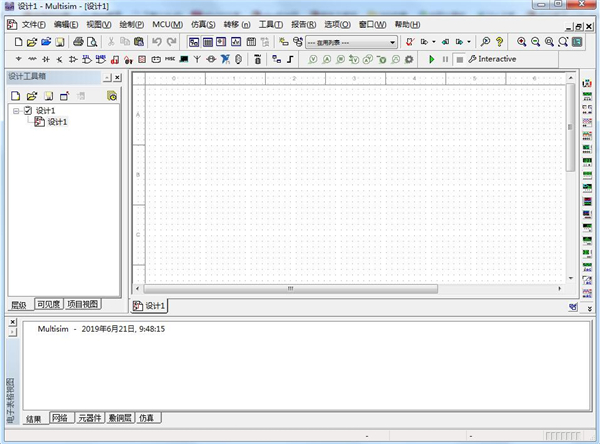Click the red Stop simulation button
The height and width of the screenshot is (444, 600).
pyautogui.click(x=458, y=60)
